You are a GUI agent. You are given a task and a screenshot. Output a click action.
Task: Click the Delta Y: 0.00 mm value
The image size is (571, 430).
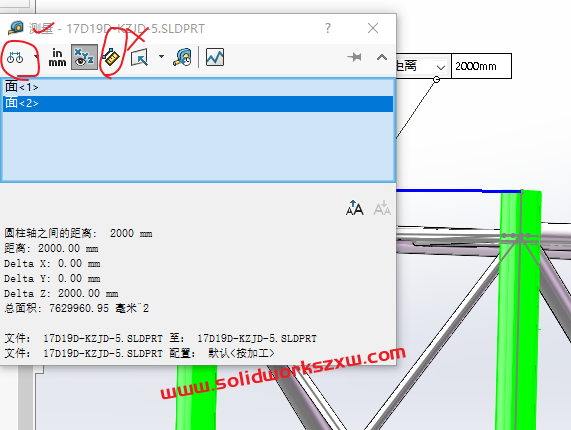pyautogui.click(x=52, y=279)
